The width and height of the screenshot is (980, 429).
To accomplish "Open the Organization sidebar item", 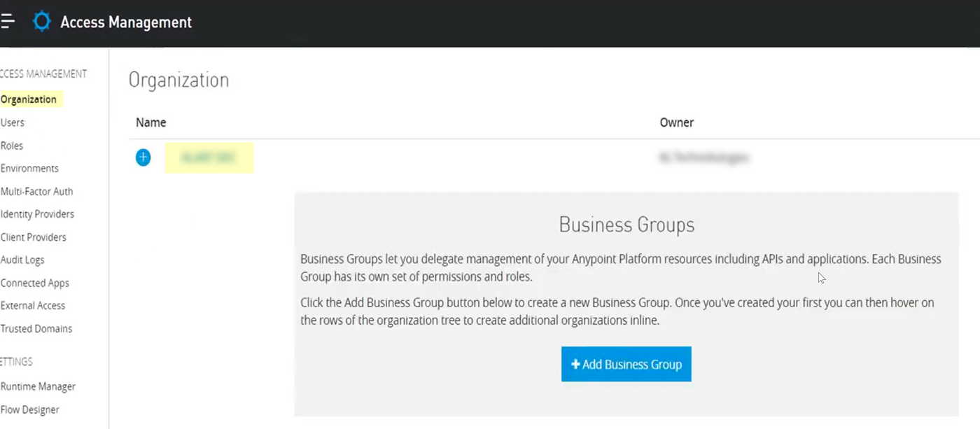I will pyautogui.click(x=29, y=99).
